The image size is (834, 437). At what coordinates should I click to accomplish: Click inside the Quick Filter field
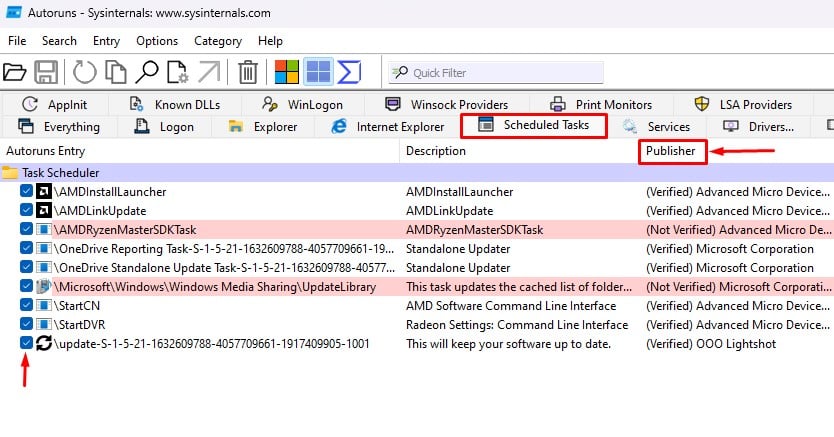496,72
